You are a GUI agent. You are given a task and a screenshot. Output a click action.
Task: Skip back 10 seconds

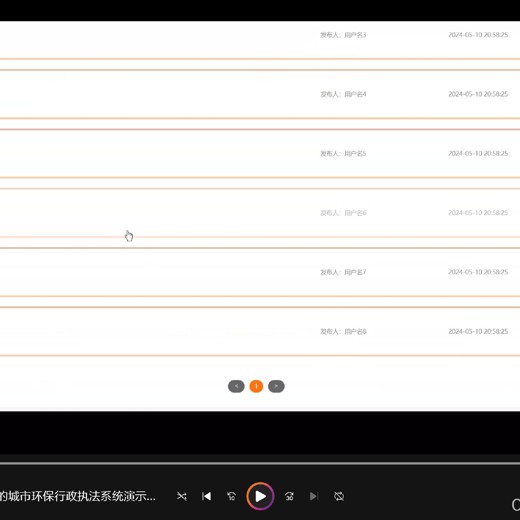231,496
